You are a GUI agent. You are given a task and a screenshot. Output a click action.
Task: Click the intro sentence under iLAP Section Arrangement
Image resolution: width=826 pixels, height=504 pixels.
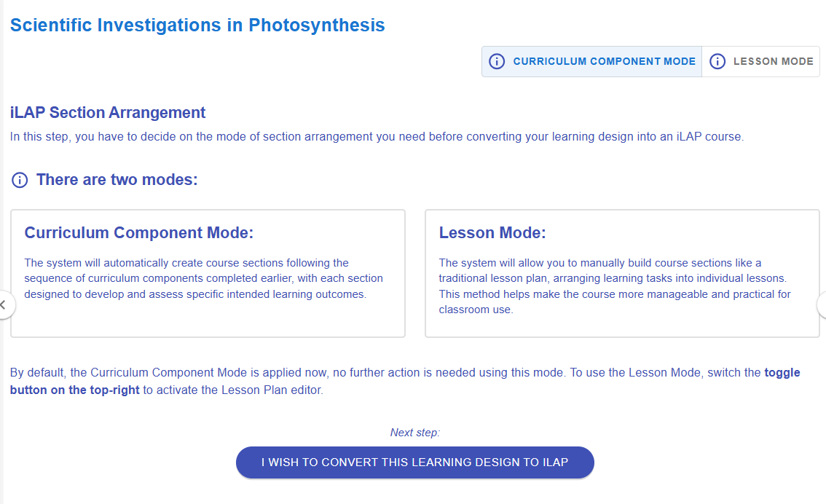click(x=377, y=136)
